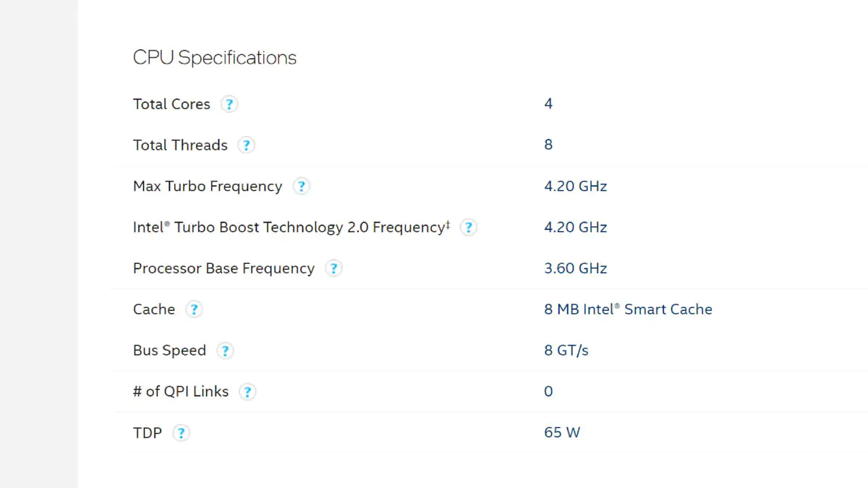Open the Bus Speed help icon
The height and width of the screenshot is (488, 868).
pyautogui.click(x=225, y=351)
